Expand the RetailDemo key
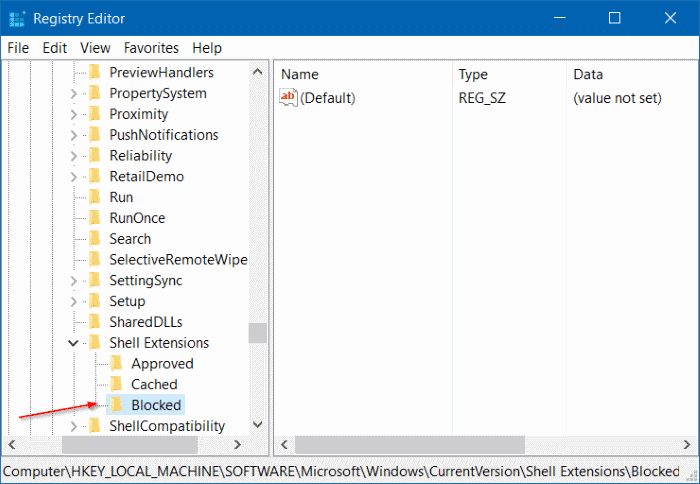 74,177
